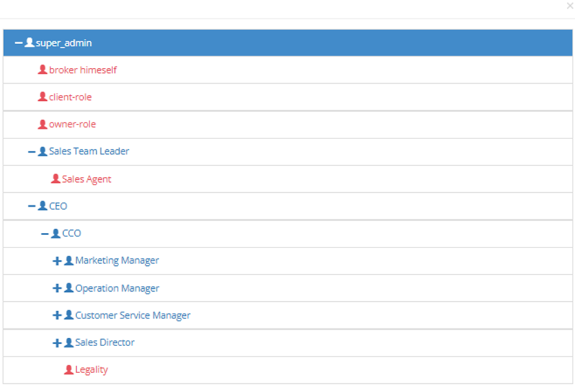Screen dimensions: 575x392
Task: Click the CEO user icon
Action: click(x=42, y=206)
